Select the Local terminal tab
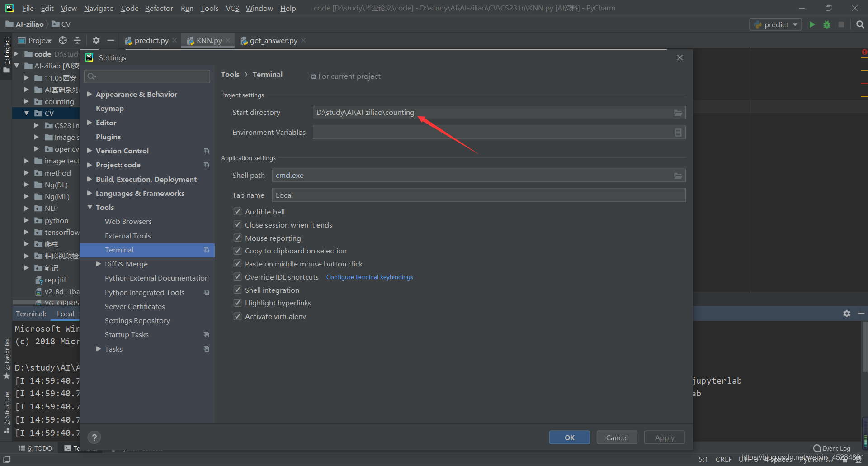 click(66, 314)
